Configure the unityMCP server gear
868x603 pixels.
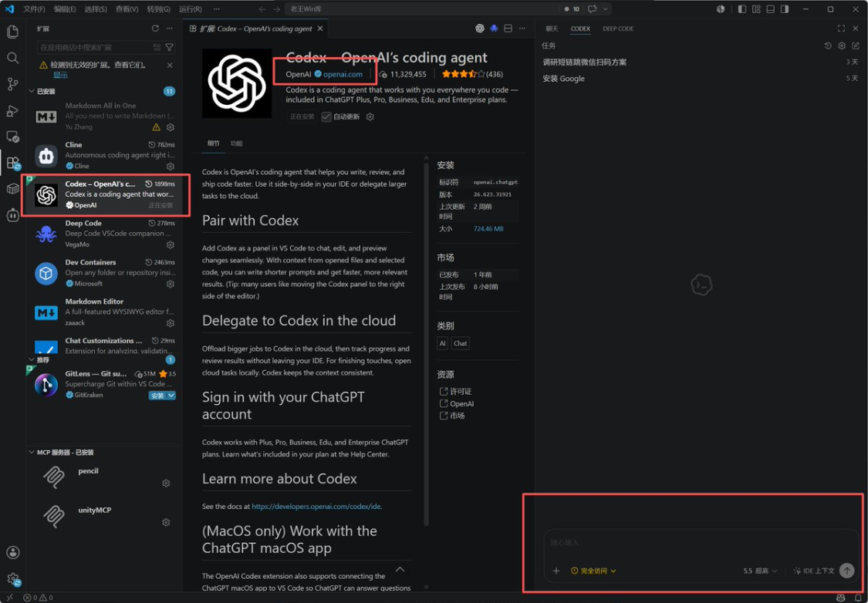[x=166, y=522]
